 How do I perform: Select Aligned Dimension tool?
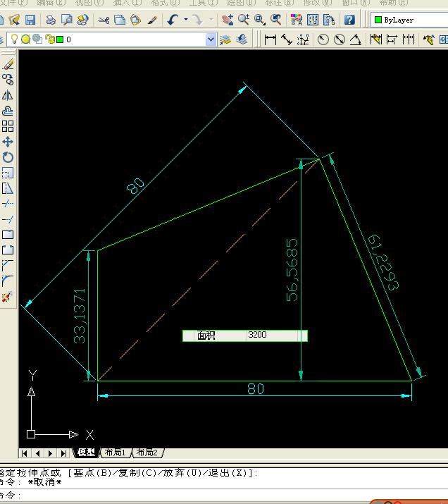pyautogui.click(x=287, y=39)
